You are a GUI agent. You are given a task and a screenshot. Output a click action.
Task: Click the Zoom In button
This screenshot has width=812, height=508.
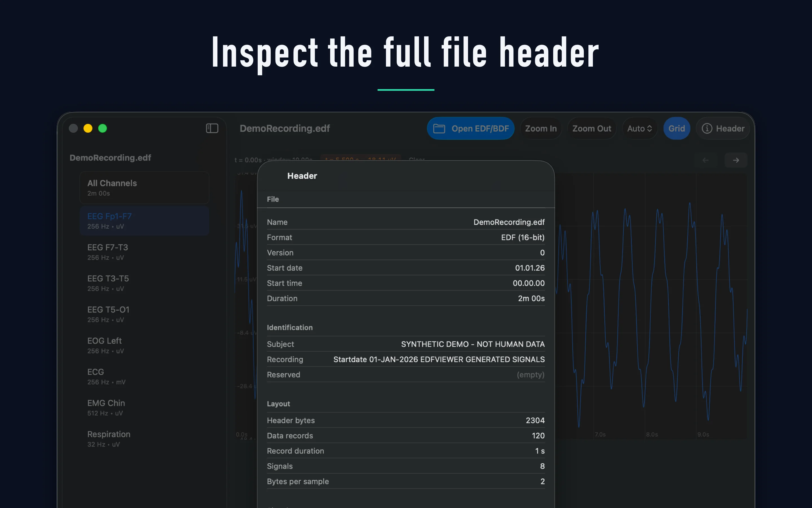pyautogui.click(x=540, y=128)
